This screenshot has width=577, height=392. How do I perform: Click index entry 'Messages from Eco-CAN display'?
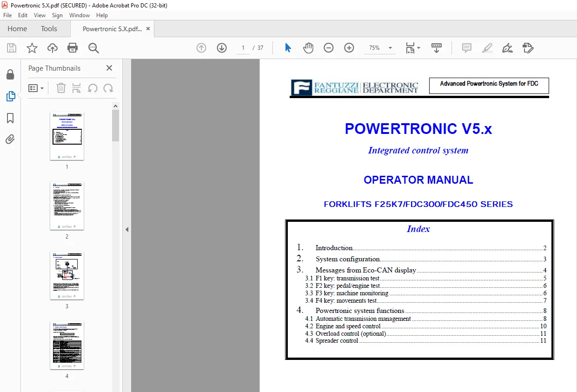(365, 270)
